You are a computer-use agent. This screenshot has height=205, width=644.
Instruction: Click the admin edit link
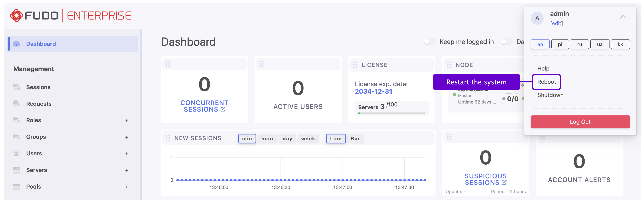tap(556, 23)
